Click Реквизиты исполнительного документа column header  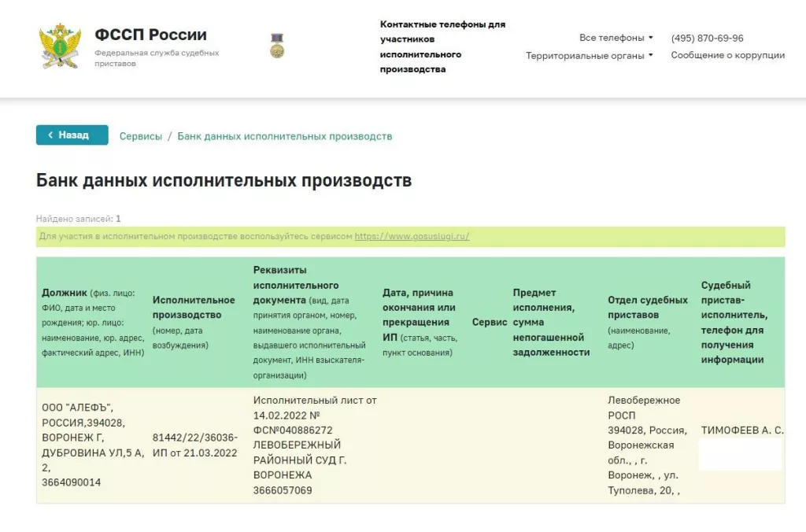tap(310, 323)
